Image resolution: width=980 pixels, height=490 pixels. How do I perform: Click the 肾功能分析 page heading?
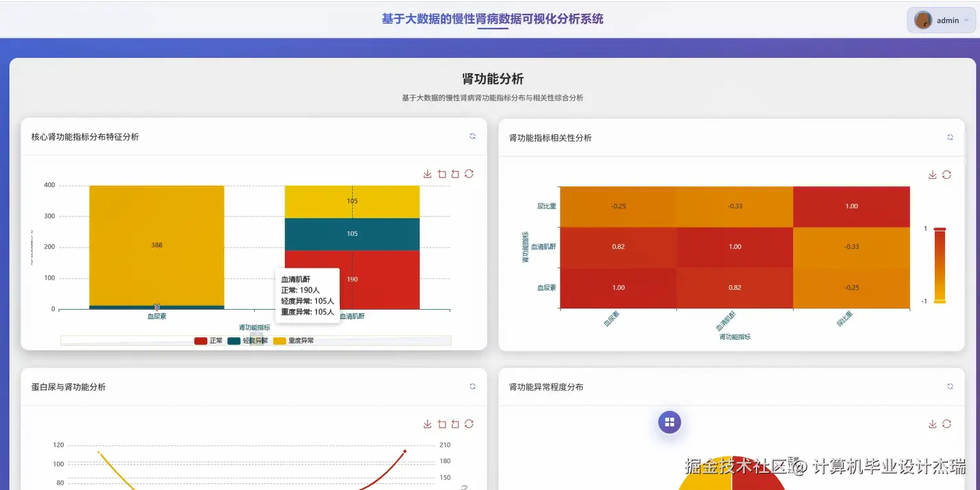(493, 79)
